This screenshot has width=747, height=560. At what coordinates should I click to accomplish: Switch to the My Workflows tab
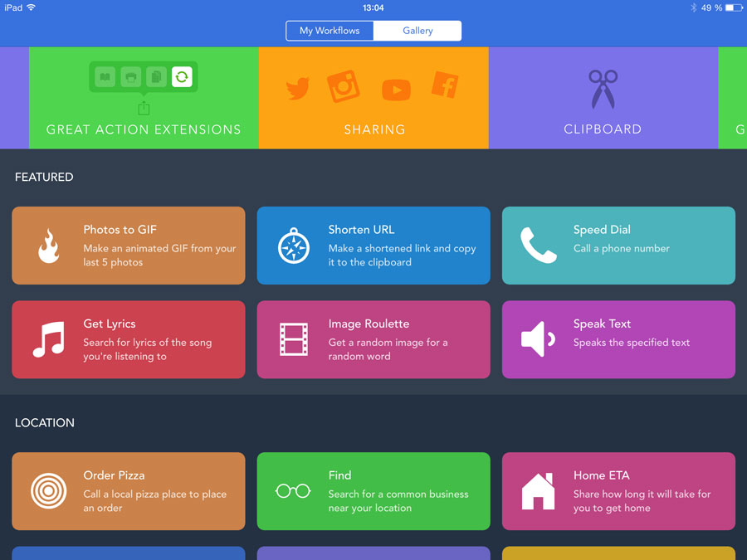click(x=330, y=31)
